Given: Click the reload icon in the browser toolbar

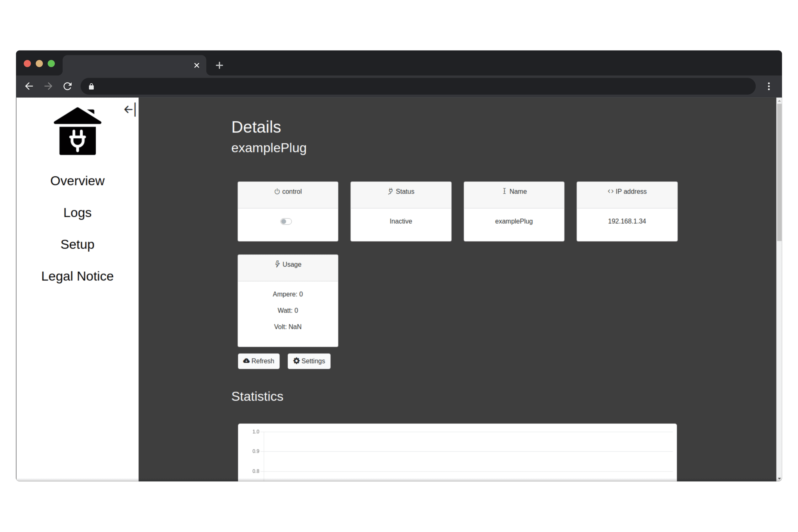Looking at the screenshot, I should (68, 86).
